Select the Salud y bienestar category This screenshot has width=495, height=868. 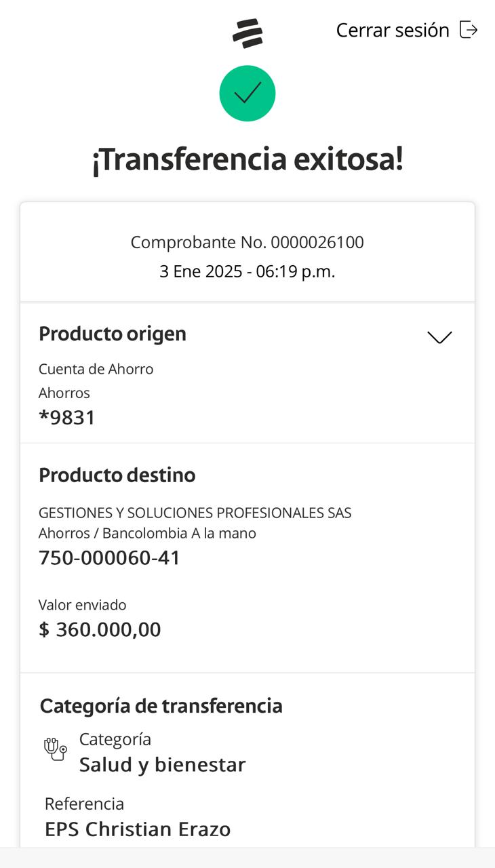click(163, 765)
